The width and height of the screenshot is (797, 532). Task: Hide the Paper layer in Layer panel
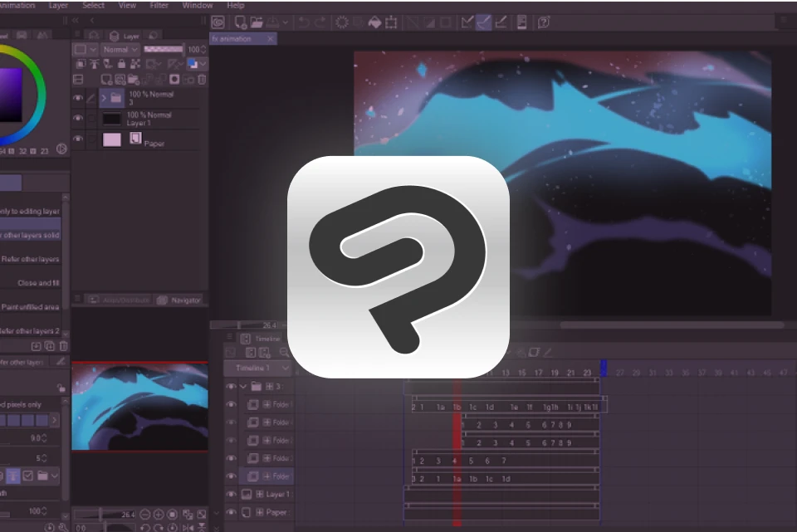(78, 139)
